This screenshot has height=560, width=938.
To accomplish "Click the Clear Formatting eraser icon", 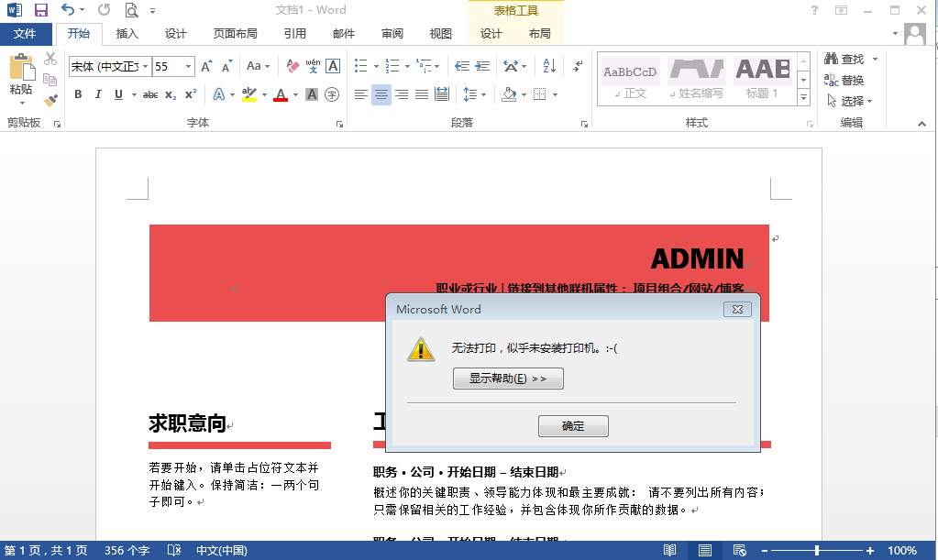I will [x=292, y=66].
